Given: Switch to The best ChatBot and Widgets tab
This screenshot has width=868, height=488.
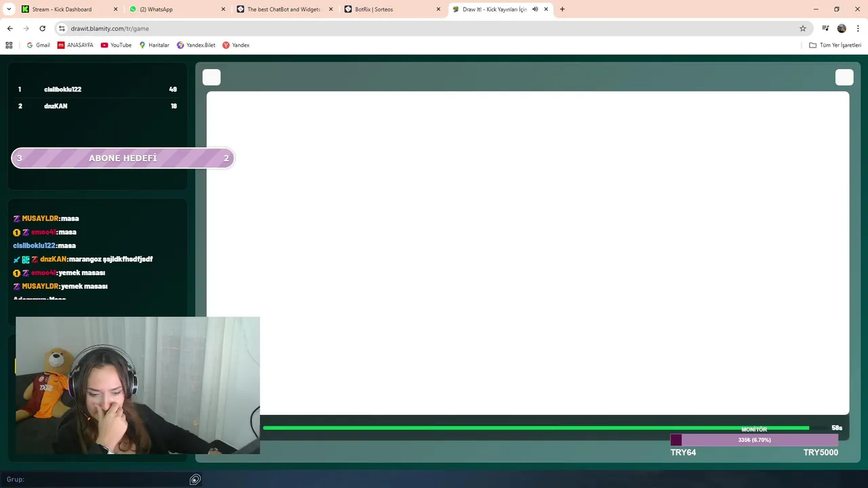Looking at the screenshot, I should coord(284,9).
